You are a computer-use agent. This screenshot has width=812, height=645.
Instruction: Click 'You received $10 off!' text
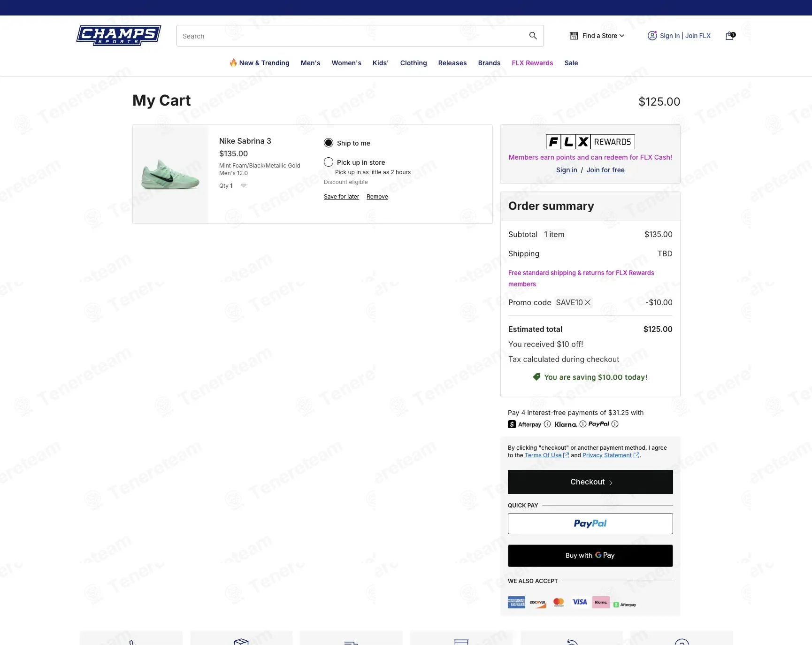tap(545, 344)
